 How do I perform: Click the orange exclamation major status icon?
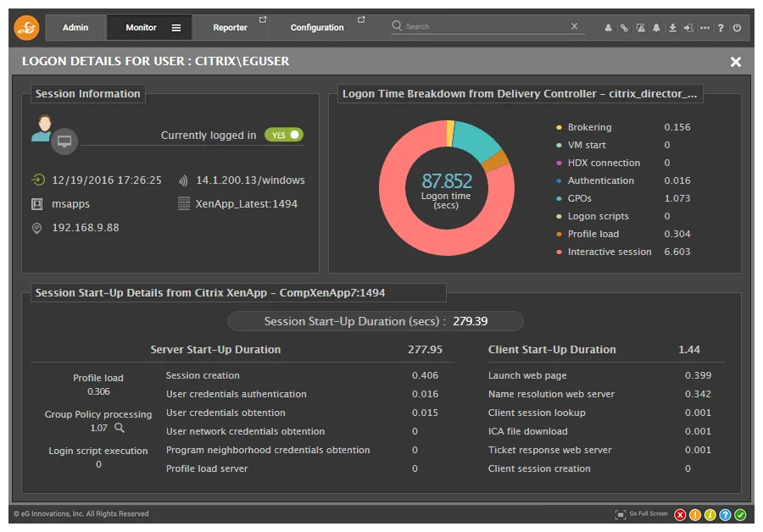coord(695,514)
